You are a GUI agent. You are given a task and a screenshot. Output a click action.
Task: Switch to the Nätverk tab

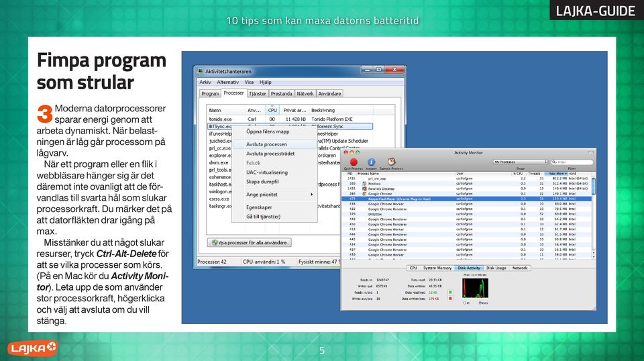point(305,94)
